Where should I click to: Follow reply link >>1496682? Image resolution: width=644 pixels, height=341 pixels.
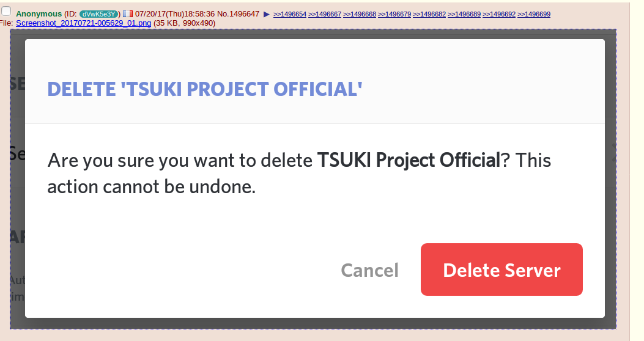click(429, 14)
